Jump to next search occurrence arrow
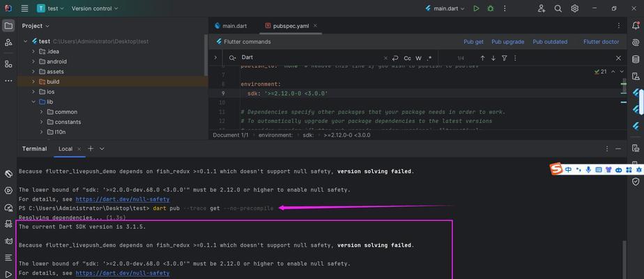The width and height of the screenshot is (644, 279). 493,58
